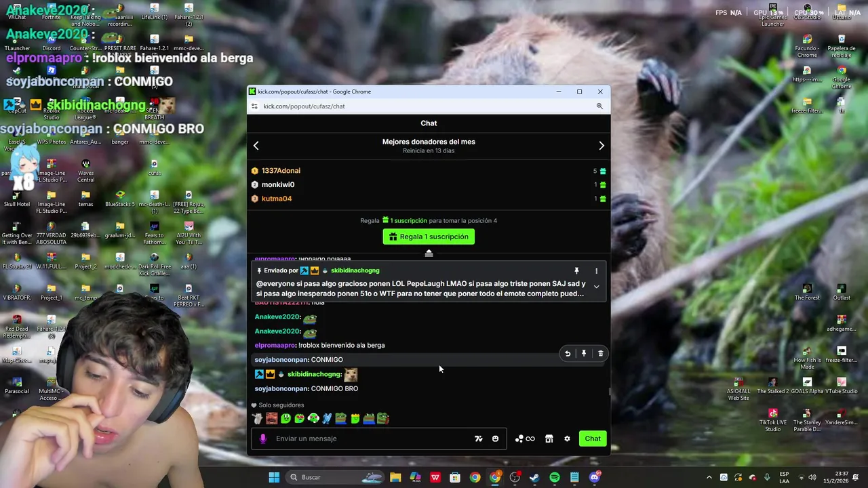Send message with green Chat button
The image size is (868, 488).
[x=593, y=439]
